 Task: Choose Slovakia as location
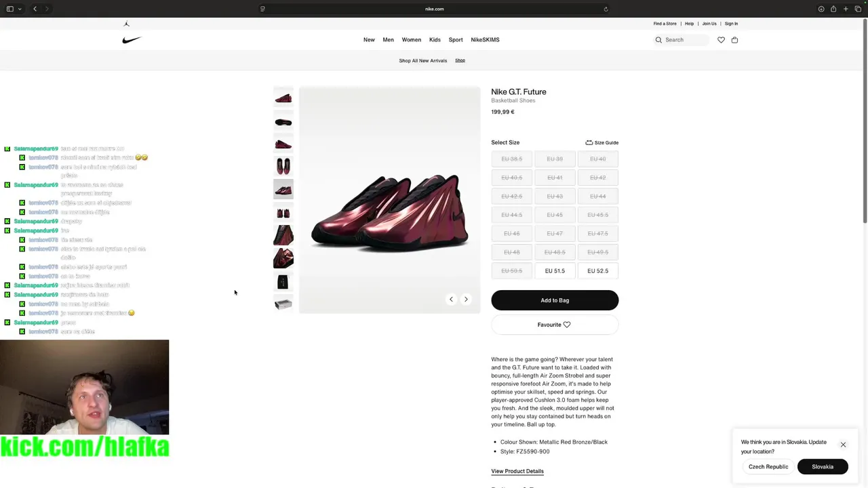point(823,466)
